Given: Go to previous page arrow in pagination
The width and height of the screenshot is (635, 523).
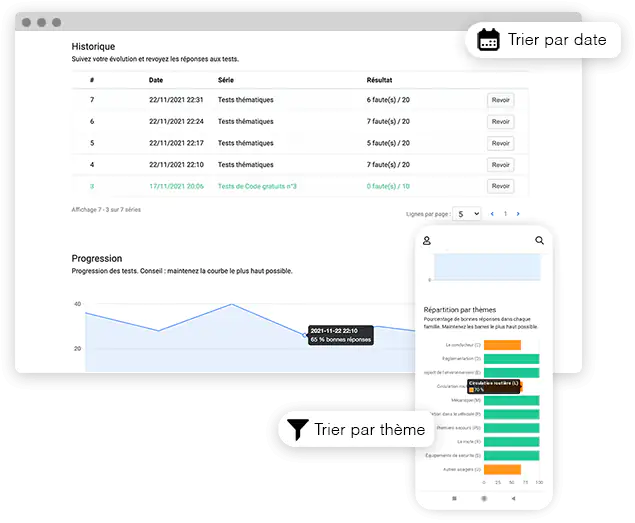Looking at the screenshot, I should pos(492,214).
